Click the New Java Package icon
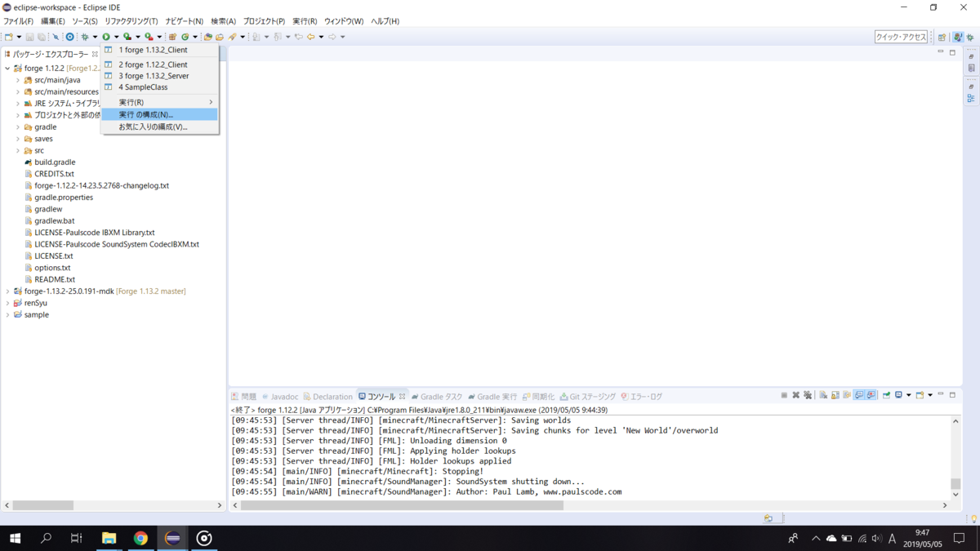 [172, 37]
